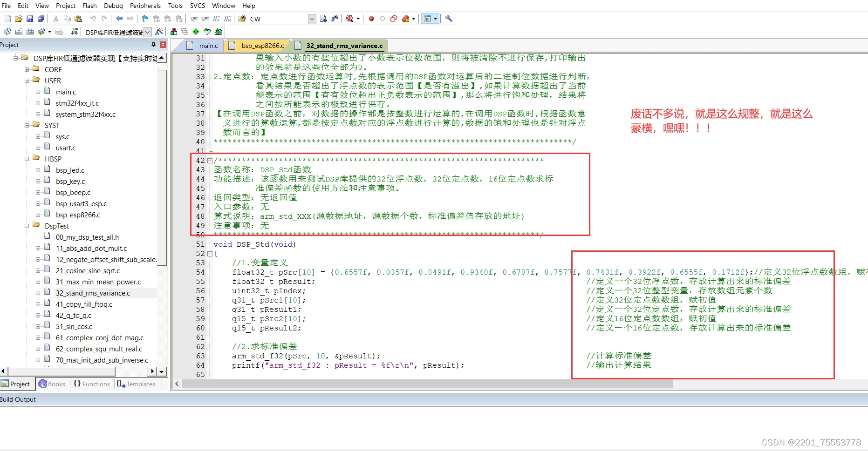Copy selection with the copy icon
Image resolution: width=868 pixels, height=451 pixels.
67,19
